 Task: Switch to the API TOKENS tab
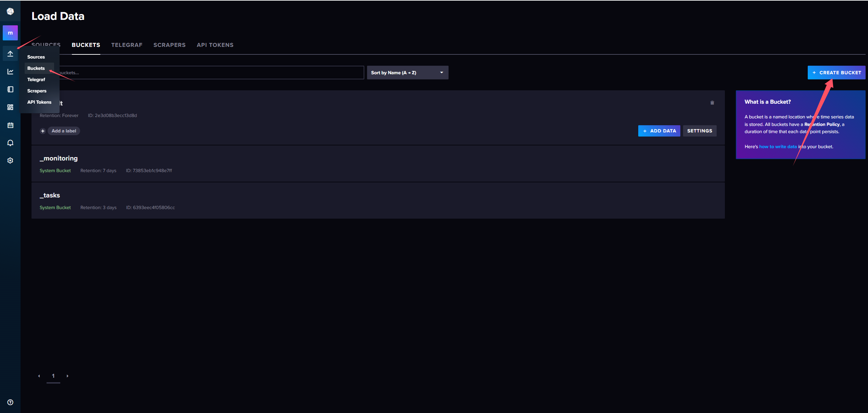[x=215, y=45]
